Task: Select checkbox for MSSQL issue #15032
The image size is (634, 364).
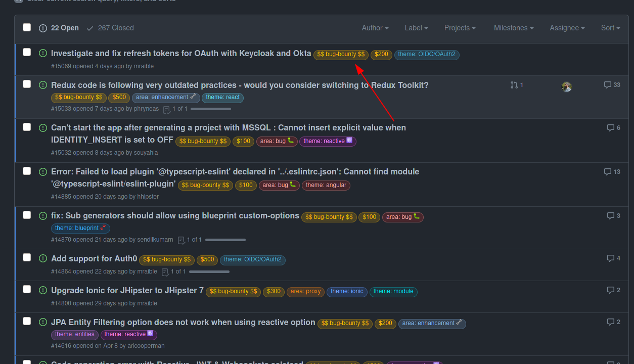Action: pos(27,127)
